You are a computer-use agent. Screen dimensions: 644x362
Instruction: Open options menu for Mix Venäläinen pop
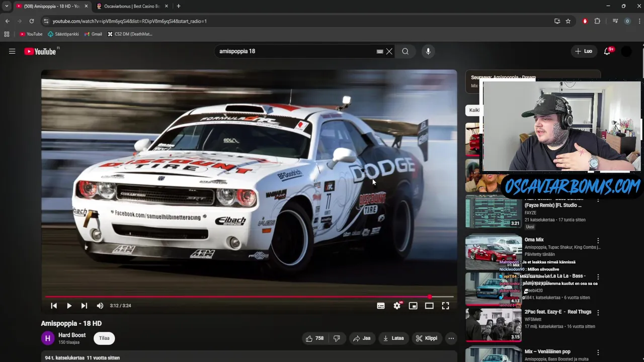coord(598,352)
